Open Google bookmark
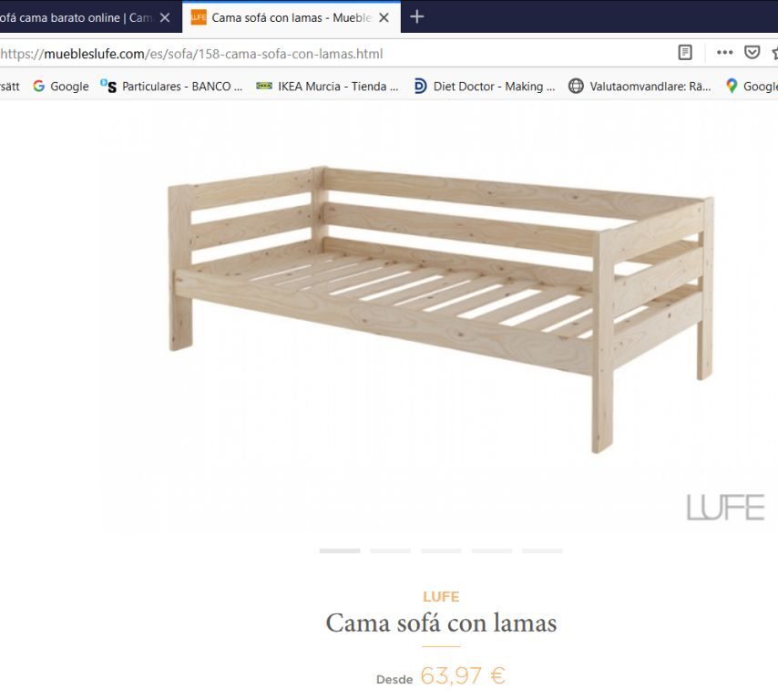This screenshot has width=778, height=700. pos(60,87)
